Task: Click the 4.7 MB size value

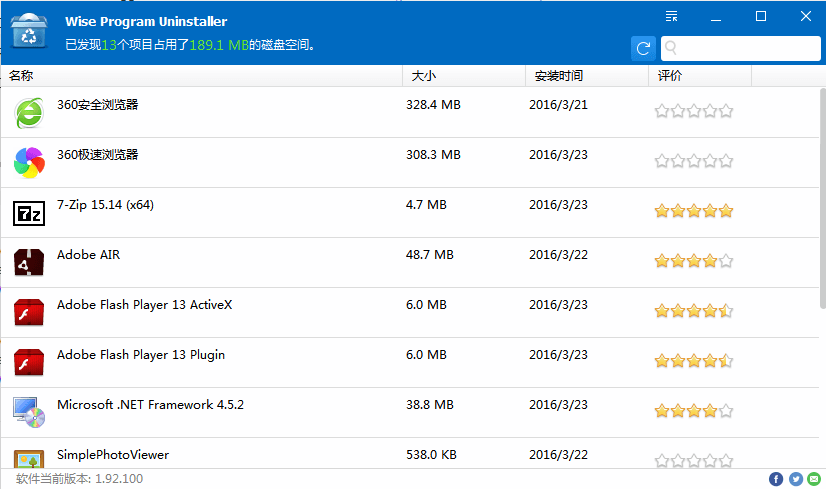Action: point(426,205)
